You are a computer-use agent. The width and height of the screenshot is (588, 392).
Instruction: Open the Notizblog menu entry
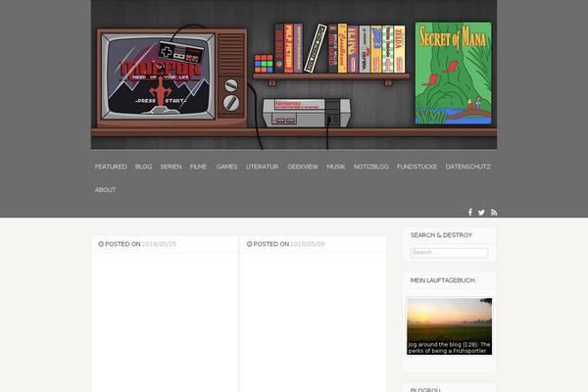click(x=370, y=167)
